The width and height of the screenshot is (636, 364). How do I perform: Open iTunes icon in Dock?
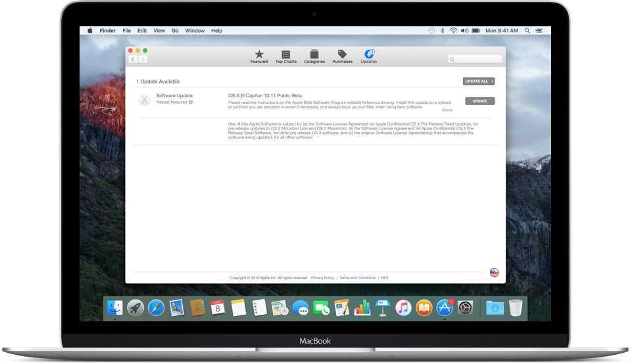[x=404, y=308]
